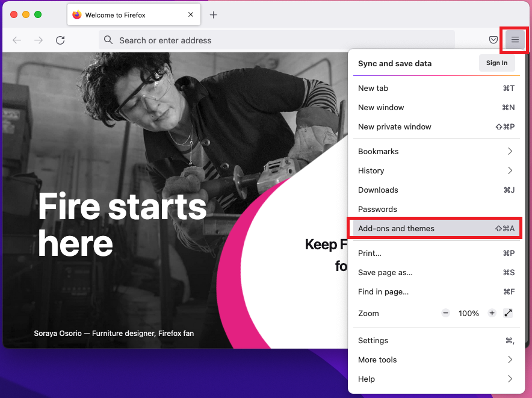Expand the Help submenu

click(x=436, y=379)
